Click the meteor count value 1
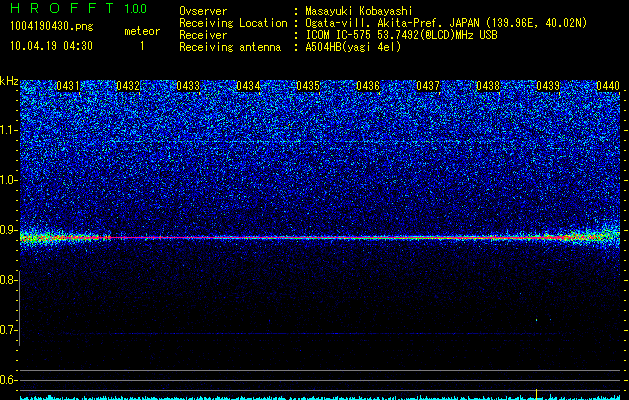Viewport: 629px width, 400px height. click(x=142, y=46)
